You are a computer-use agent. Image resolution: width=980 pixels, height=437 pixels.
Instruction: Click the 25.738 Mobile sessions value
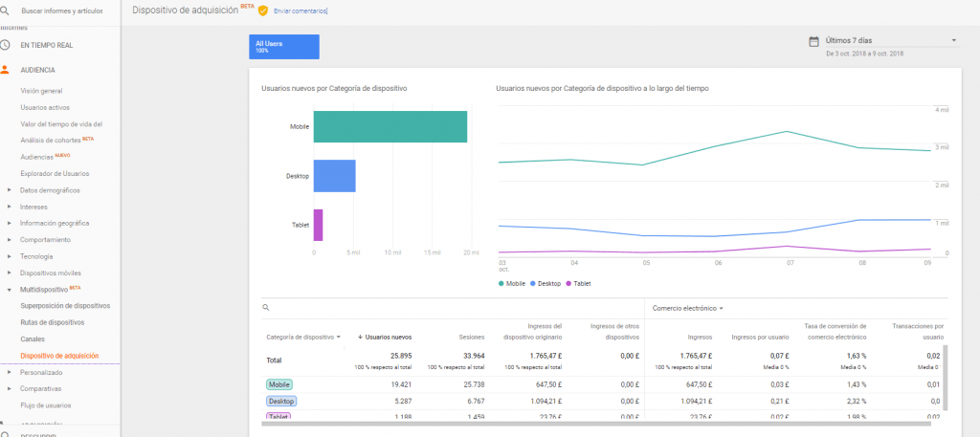(x=472, y=384)
